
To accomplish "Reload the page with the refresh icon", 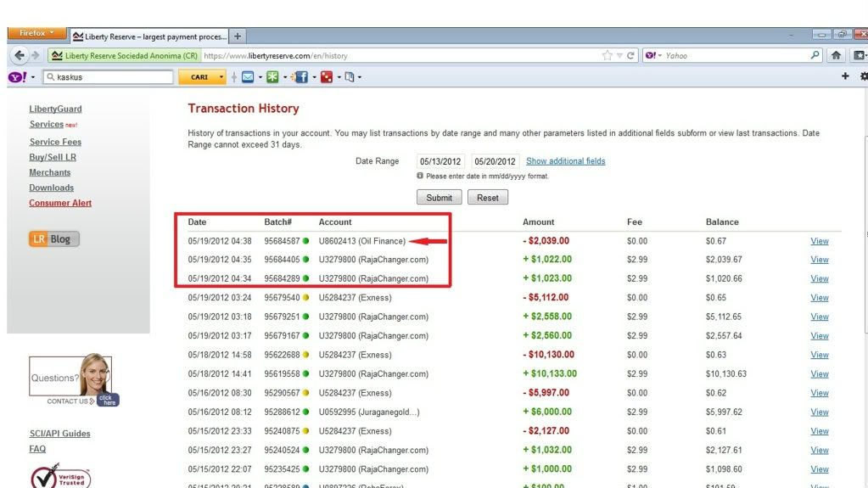I will tap(630, 55).
